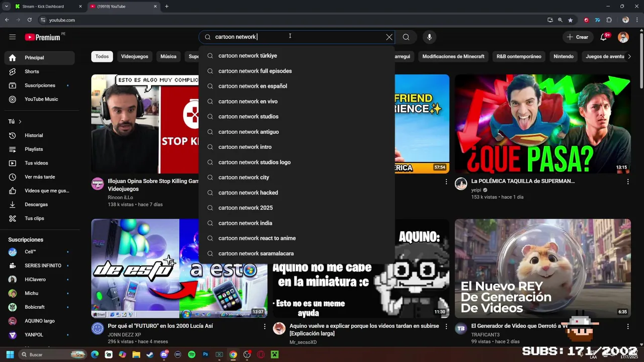Choose suggestion cartoon network india
This screenshot has width=644, height=362.
(x=297, y=223)
